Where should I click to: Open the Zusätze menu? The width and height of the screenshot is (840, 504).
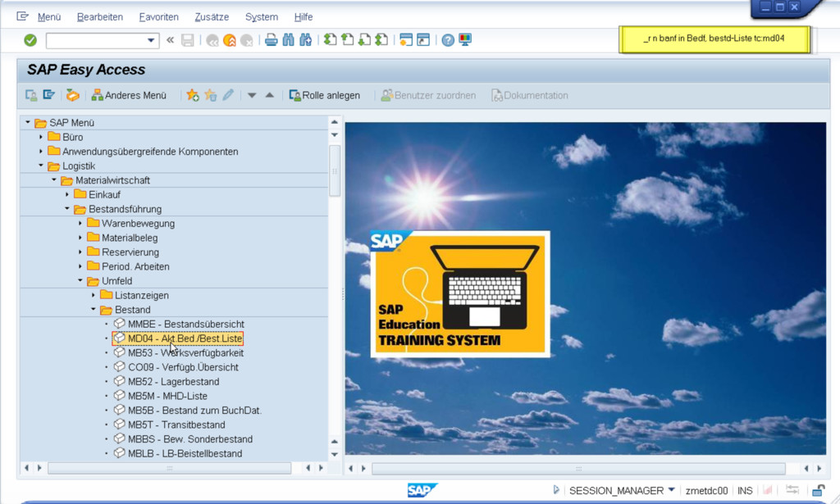click(212, 17)
